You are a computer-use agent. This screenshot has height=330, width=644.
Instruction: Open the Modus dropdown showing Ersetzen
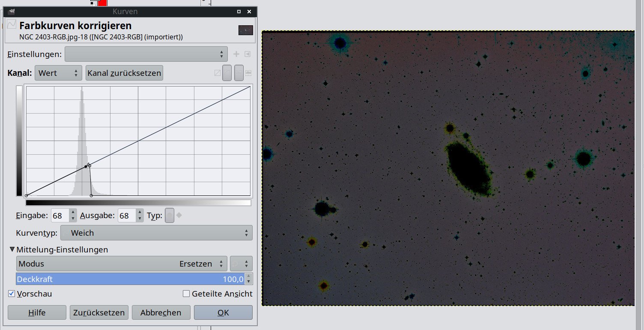(122, 264)
